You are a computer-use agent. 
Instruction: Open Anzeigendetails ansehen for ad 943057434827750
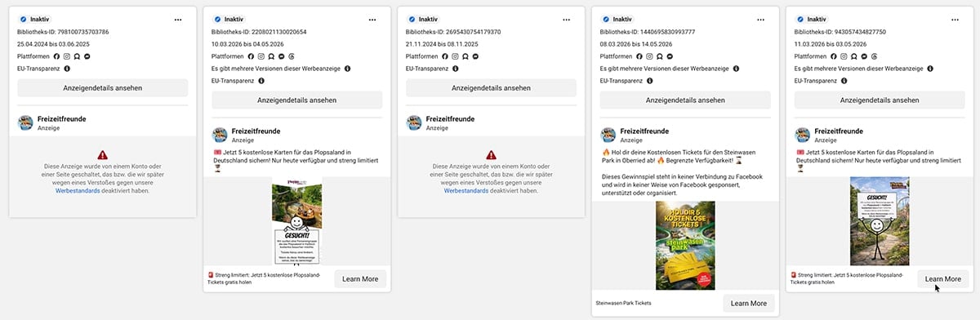[x=880, y=100]
